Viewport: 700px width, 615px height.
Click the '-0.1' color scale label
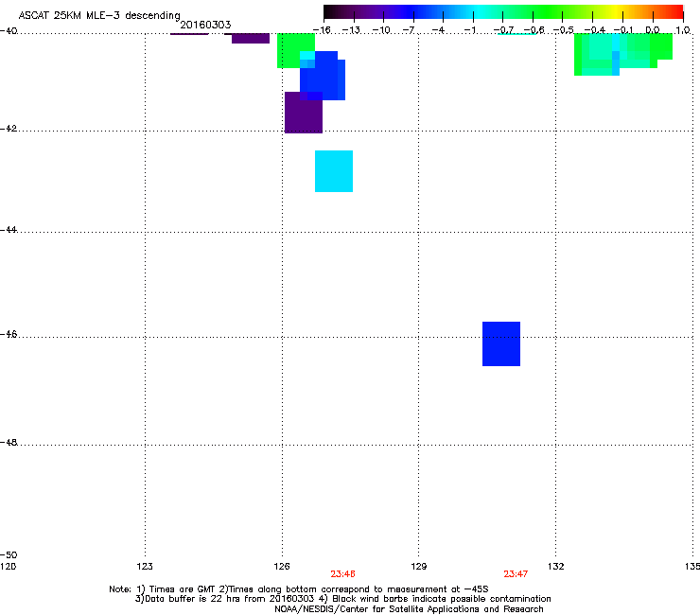click(x=624, y=30)
